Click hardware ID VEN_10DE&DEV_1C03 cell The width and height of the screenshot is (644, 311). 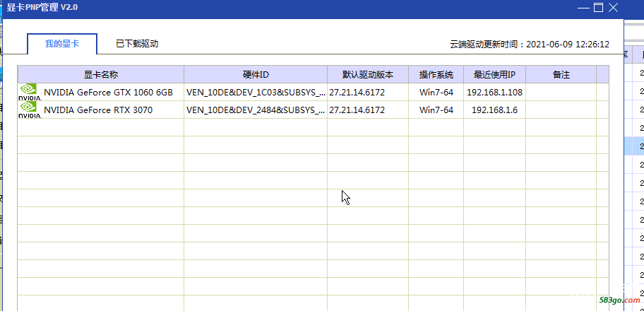[256, 92]
